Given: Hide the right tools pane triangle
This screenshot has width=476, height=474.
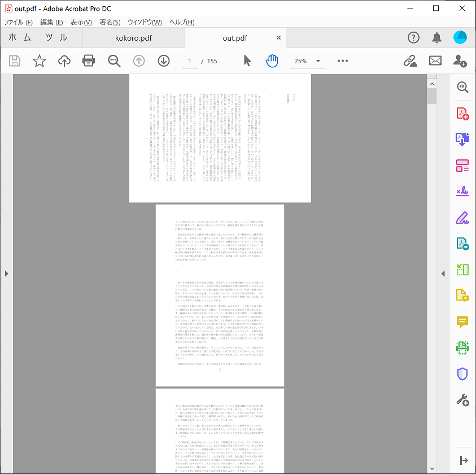Looking at the screenshot, I should tap(443, 273).
